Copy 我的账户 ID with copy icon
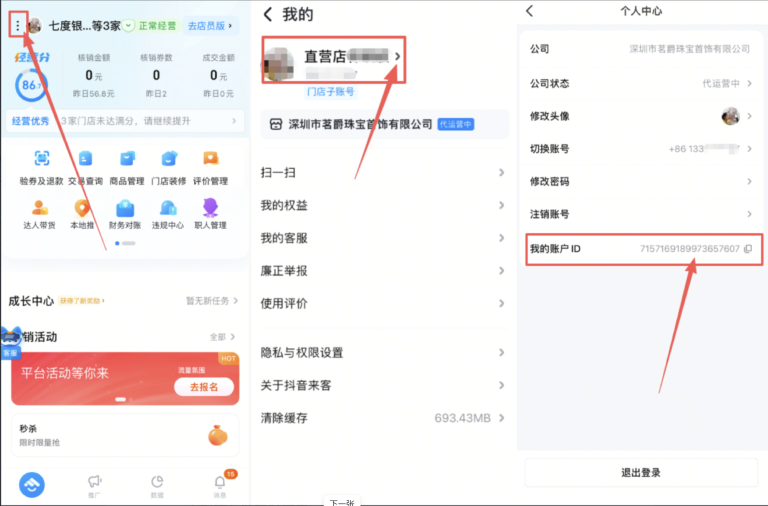768x506 pixels. (748, 249)
